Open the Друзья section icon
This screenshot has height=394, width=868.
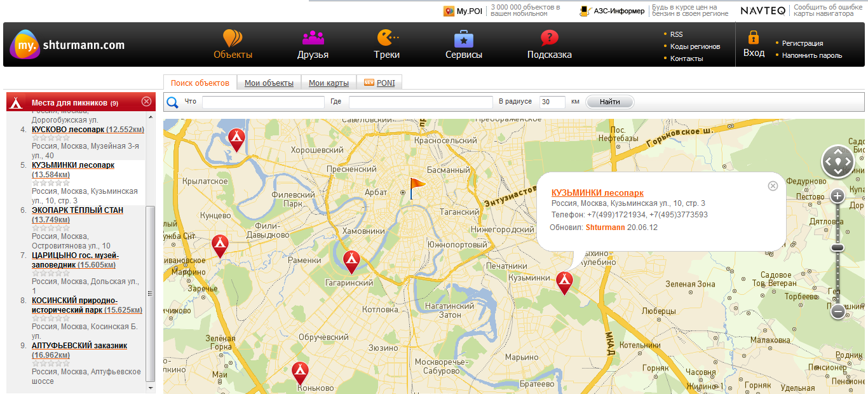(313, 38)
